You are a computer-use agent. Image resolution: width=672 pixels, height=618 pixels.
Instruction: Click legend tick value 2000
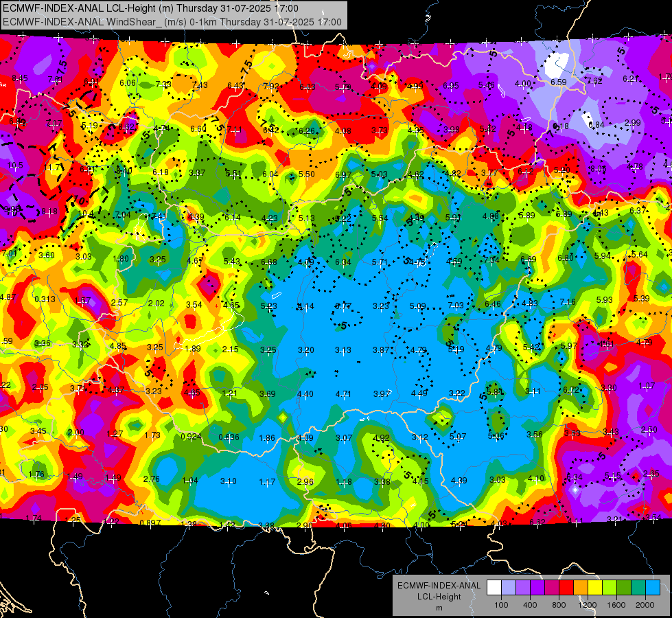click(x=645, y=605)
